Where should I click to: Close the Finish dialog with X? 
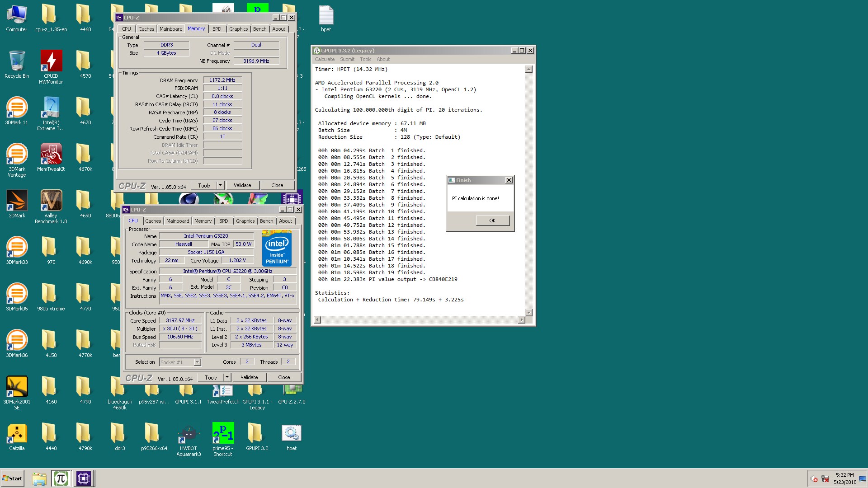[509, 180]
